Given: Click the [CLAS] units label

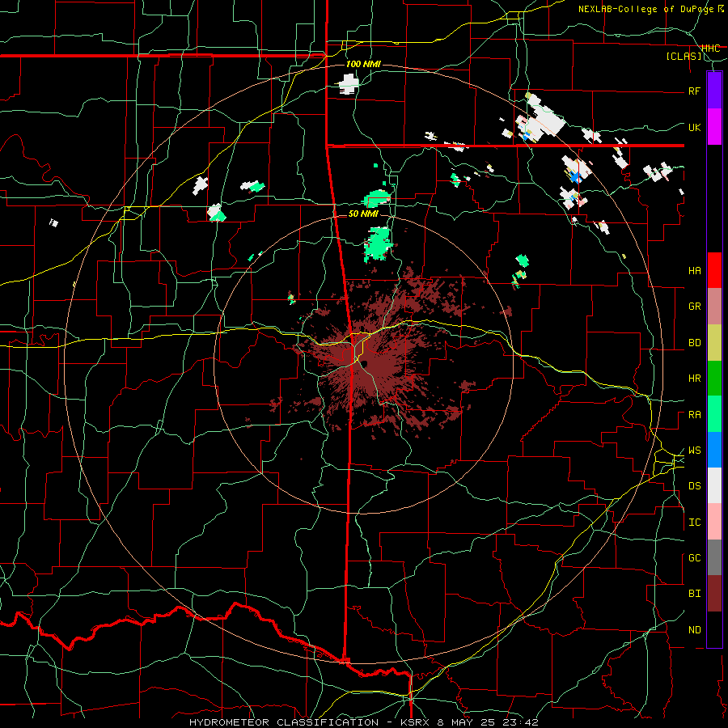Looking at the screenshot, I should (684, 56).
